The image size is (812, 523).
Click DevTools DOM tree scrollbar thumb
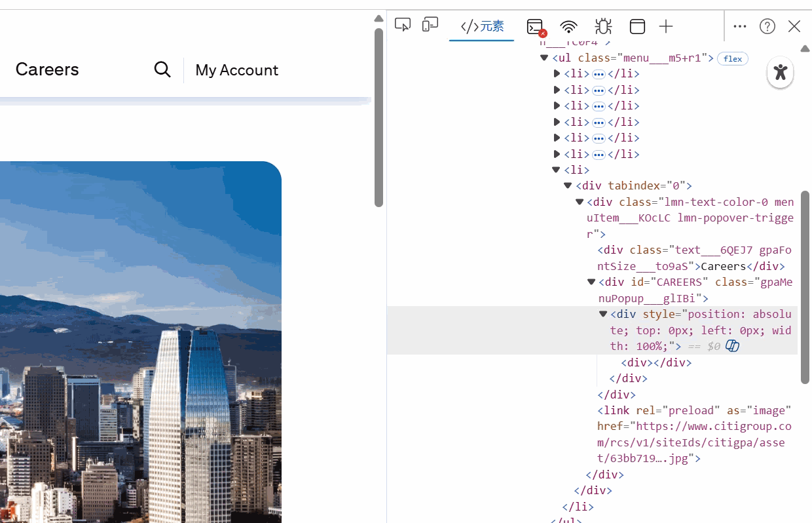click(x=805, y=287)
